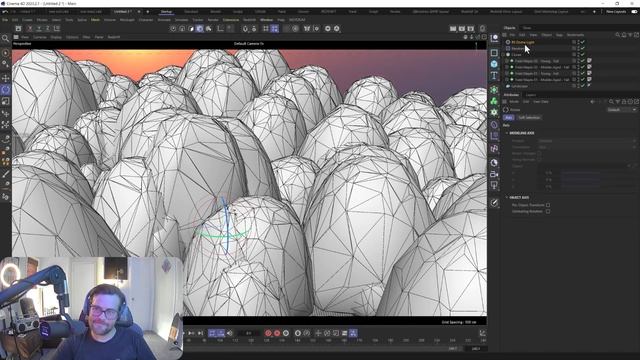Screen dimensions: 640x360
Task: Select the Startup layout tab
Action: pyautogui.click(x=166, y=11)
